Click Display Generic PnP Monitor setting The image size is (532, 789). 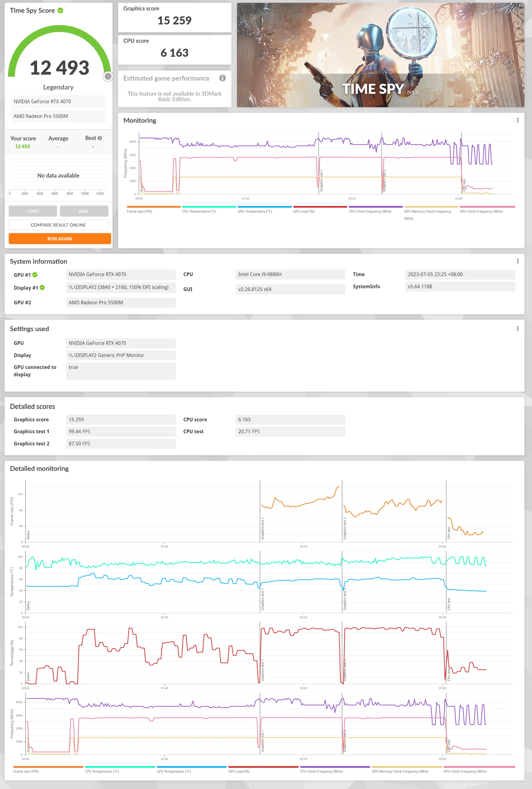[121, 355]
